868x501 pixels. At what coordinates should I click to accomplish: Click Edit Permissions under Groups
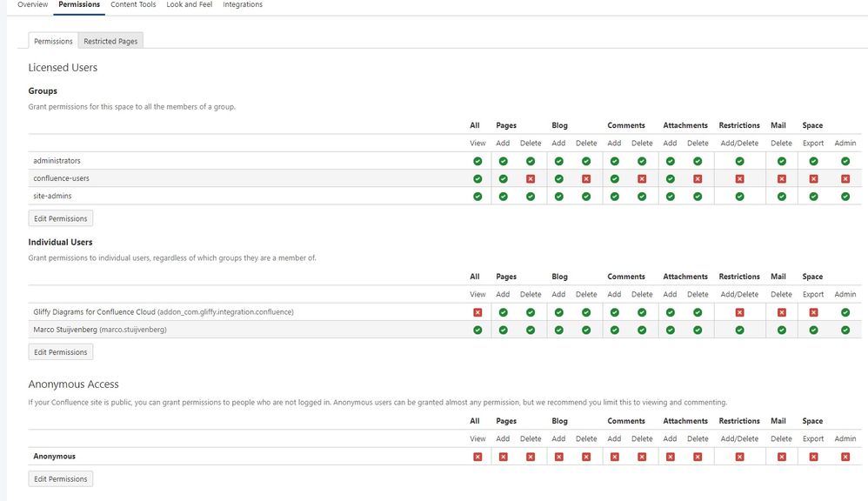[61, 218]
